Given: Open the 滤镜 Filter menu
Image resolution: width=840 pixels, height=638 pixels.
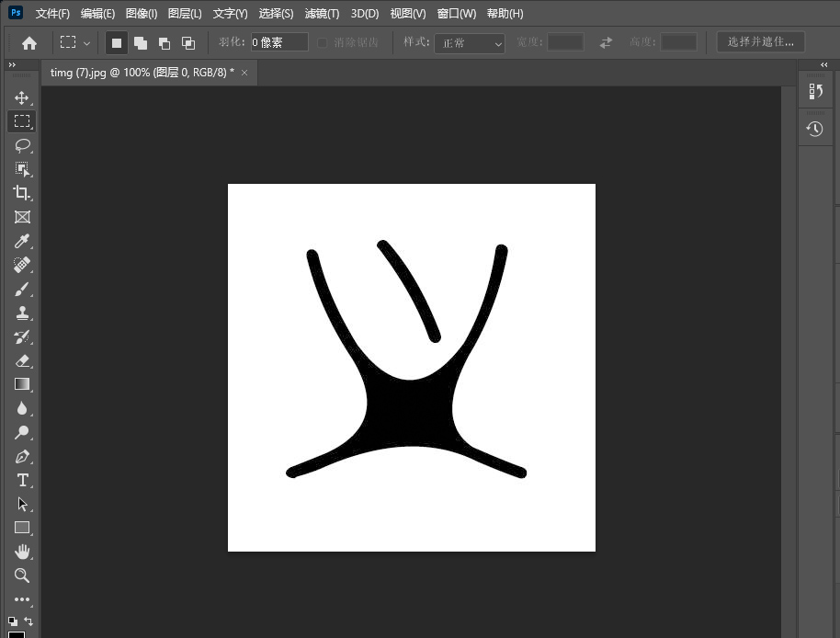Looking at the screenshot, I should click(322, 13).
